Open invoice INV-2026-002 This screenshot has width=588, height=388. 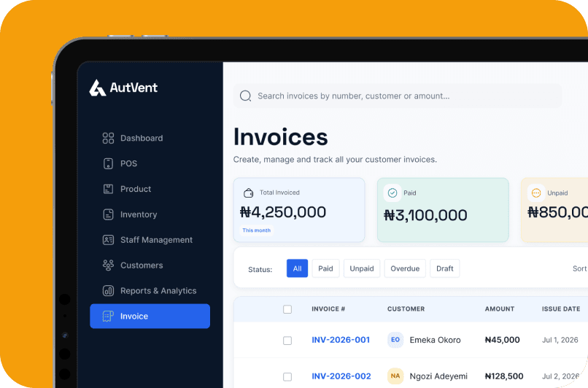point(341,376)
